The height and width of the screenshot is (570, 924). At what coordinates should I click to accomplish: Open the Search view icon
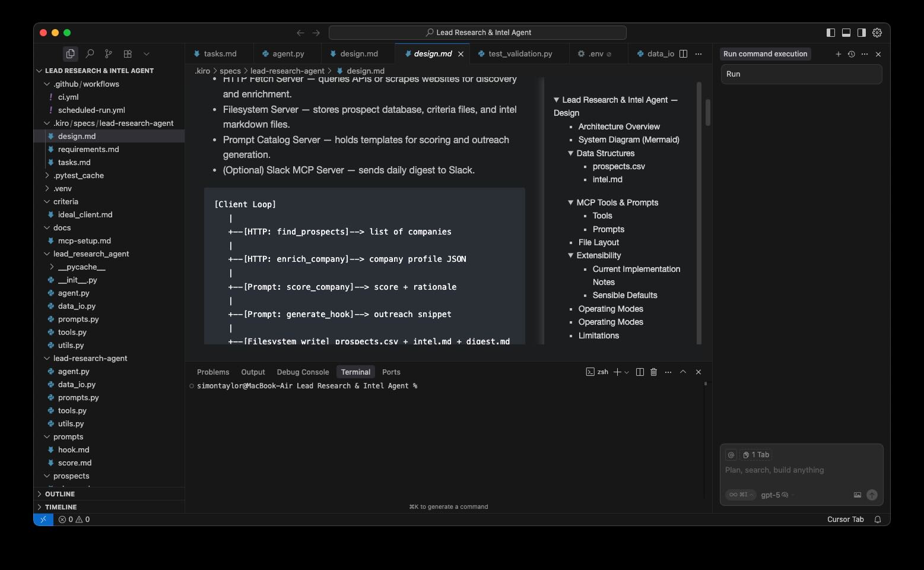click(x=90, y=53)
